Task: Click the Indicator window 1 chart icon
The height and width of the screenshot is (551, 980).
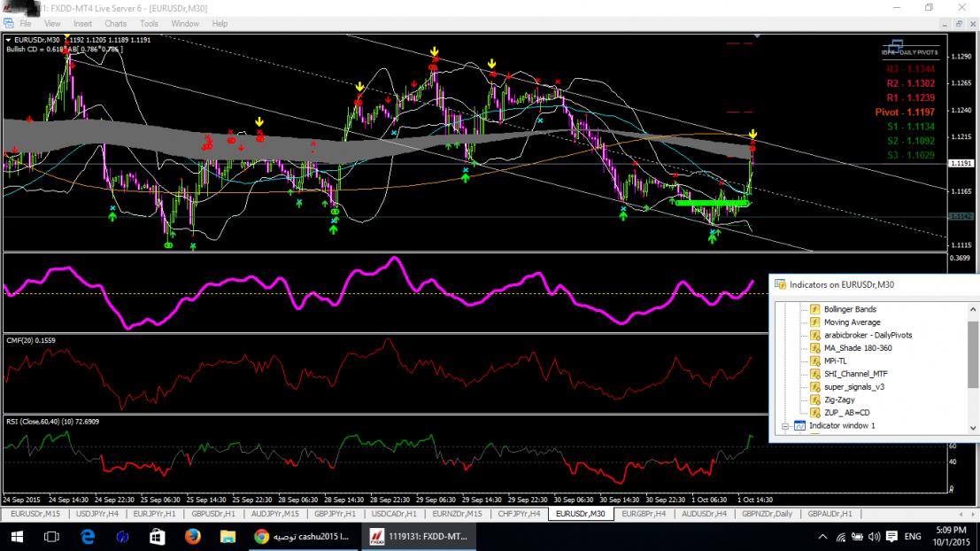Action: pyautogui.click(x=799, y=426)
